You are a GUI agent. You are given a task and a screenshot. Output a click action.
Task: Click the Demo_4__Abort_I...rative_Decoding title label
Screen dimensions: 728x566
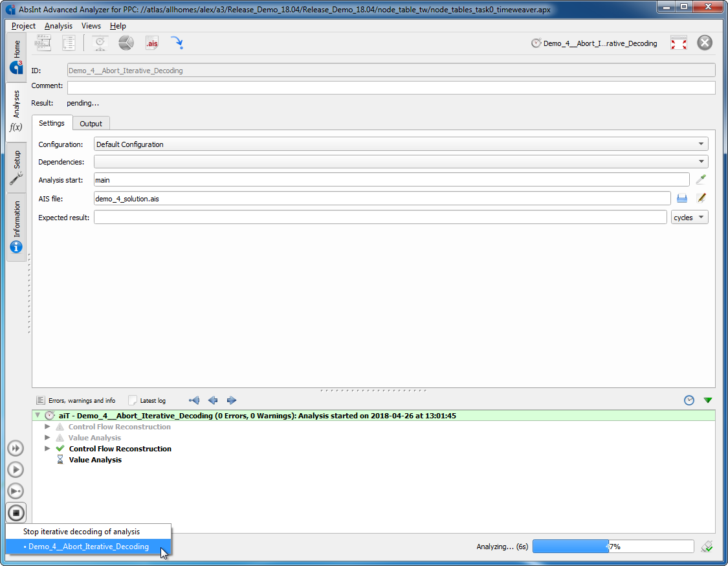[x=600, y=43]
